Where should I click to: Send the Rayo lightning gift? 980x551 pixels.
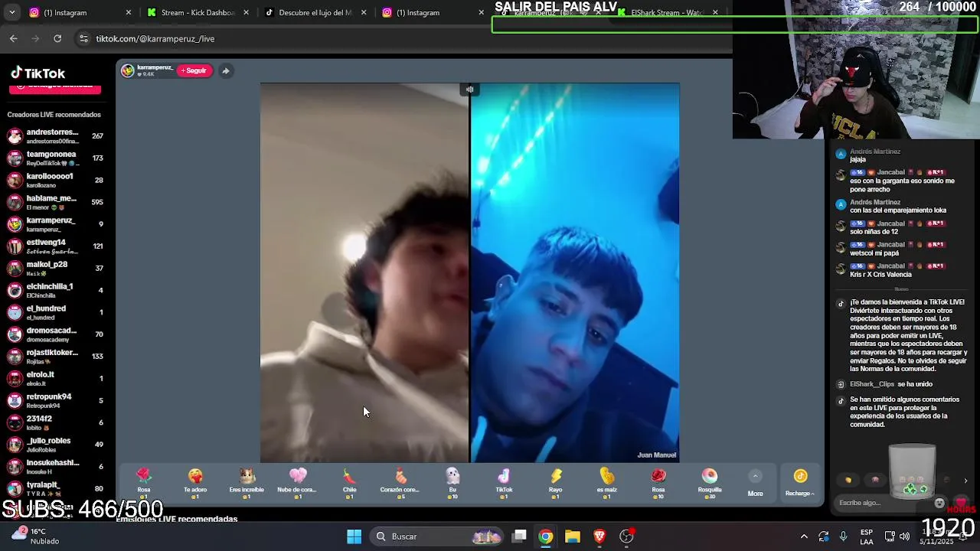[x=555, y=484]
